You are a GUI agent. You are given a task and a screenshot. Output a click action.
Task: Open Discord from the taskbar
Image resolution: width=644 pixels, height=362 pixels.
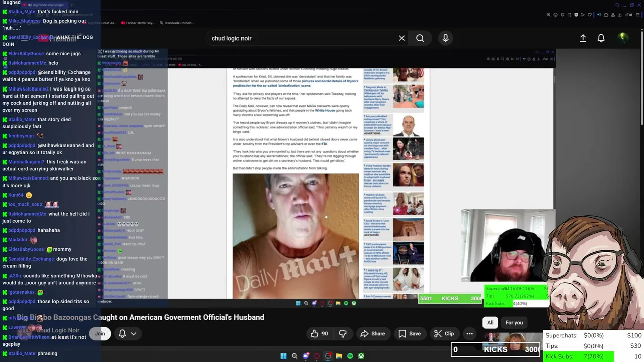pos(306,356)
